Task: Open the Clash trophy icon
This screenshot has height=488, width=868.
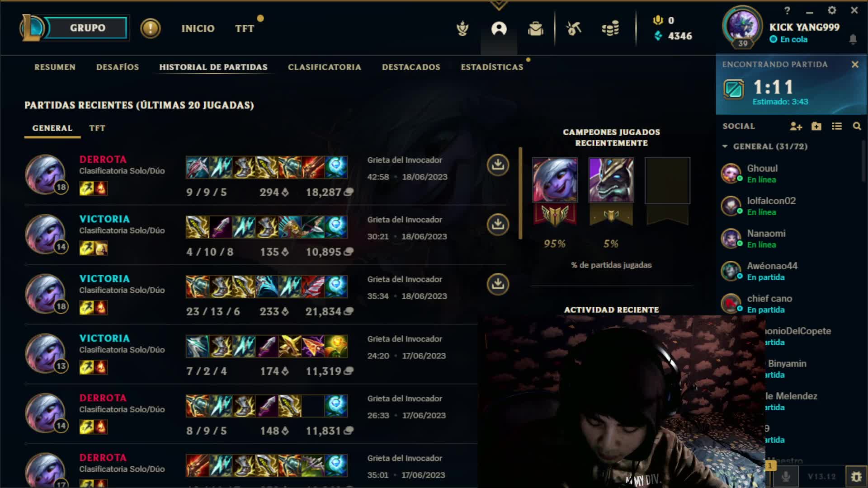Action: 462,29
